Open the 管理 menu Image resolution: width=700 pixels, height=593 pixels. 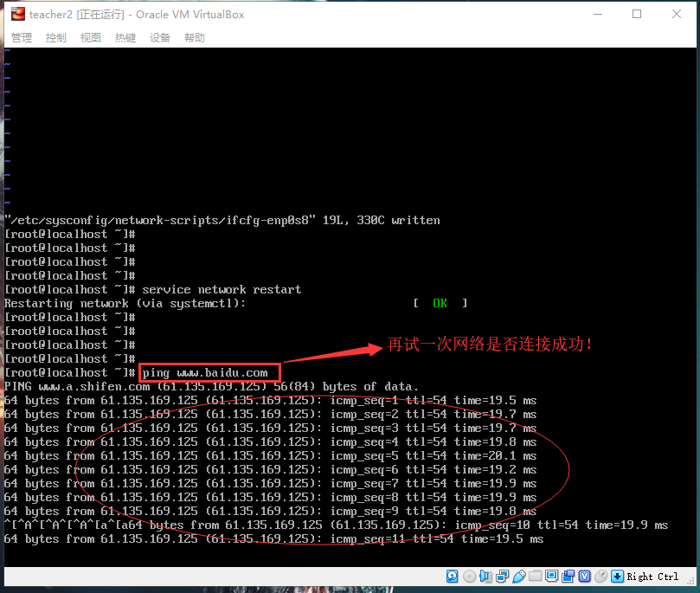click(x=22, y=37)
